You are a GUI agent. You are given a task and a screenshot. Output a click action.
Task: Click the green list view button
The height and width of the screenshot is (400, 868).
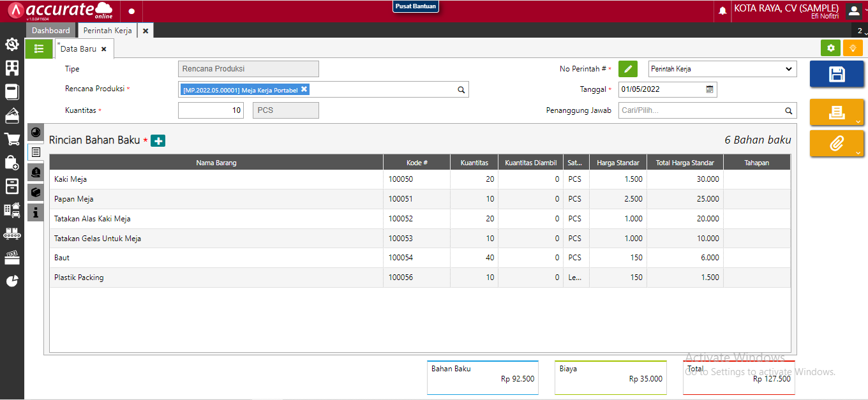(x=39, y=48)
